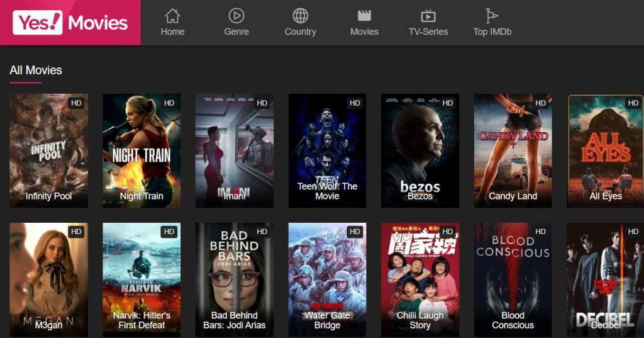Click the HD badge on Chilli Laugh Story
Image resolution: width=644 pixels, height=338 pixels.
point(448,232)
